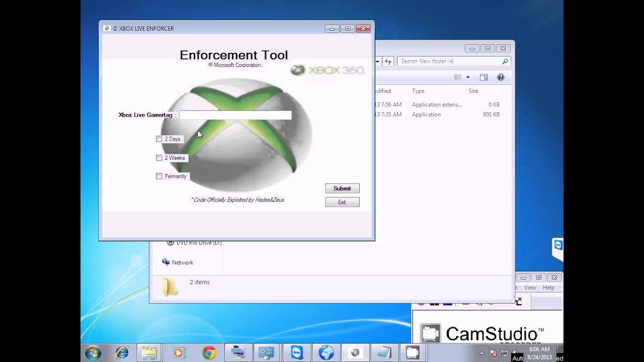Click the folder icon in details pane
644x362 pixels.
point(170,287)
